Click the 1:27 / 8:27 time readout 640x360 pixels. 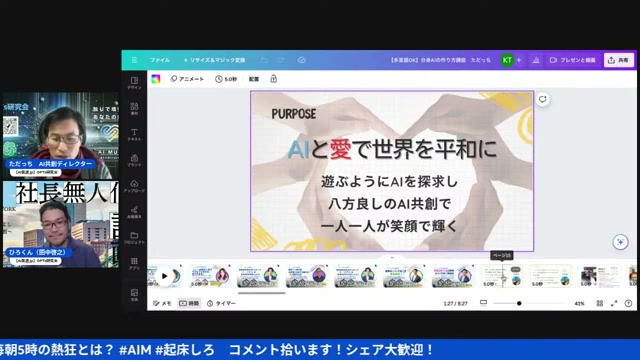tap(456, 304)
